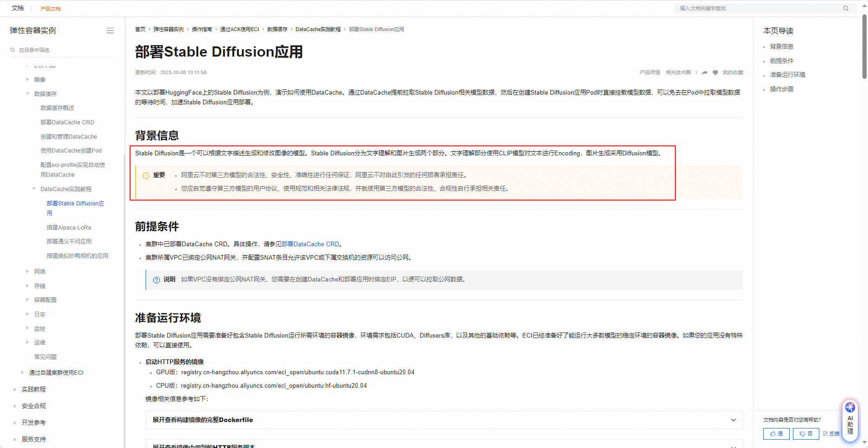
Task: Expand the 网络 tree node
Action: (27, 271)
